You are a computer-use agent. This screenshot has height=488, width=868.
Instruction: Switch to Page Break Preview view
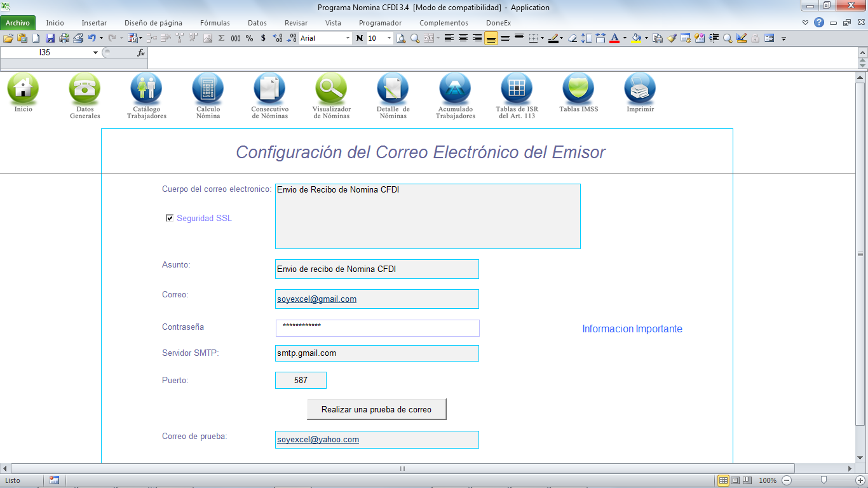(x=747, y=480)
